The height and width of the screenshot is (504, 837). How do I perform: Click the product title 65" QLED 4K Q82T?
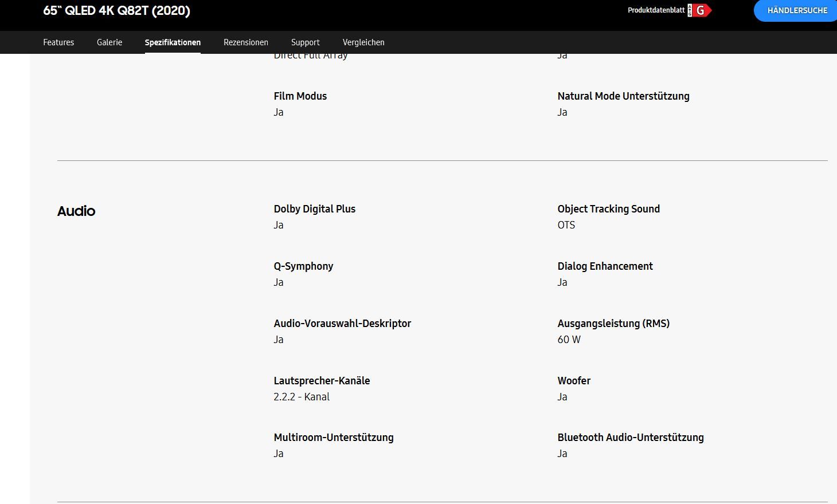[117, 10]
